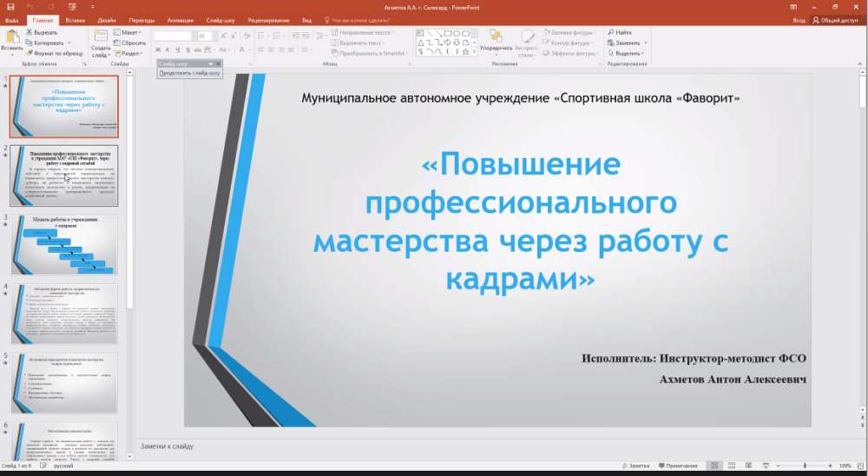Switch to the Рецензирование tab
The height and width of the screenshot is (476, 868).
(268, 20)
